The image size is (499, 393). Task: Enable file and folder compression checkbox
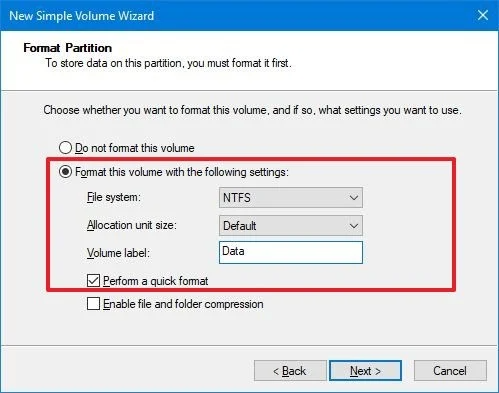pos(93,304)
